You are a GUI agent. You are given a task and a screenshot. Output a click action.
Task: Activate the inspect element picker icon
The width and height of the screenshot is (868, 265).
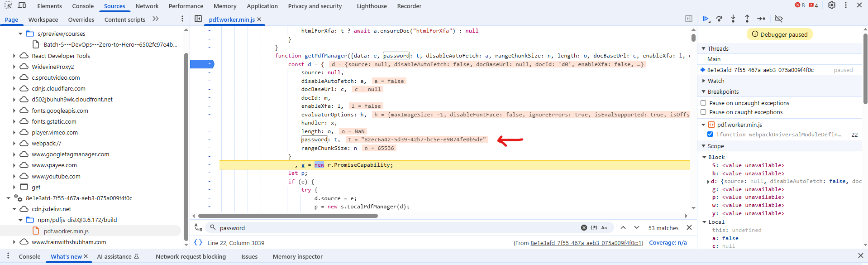(8, 5)
